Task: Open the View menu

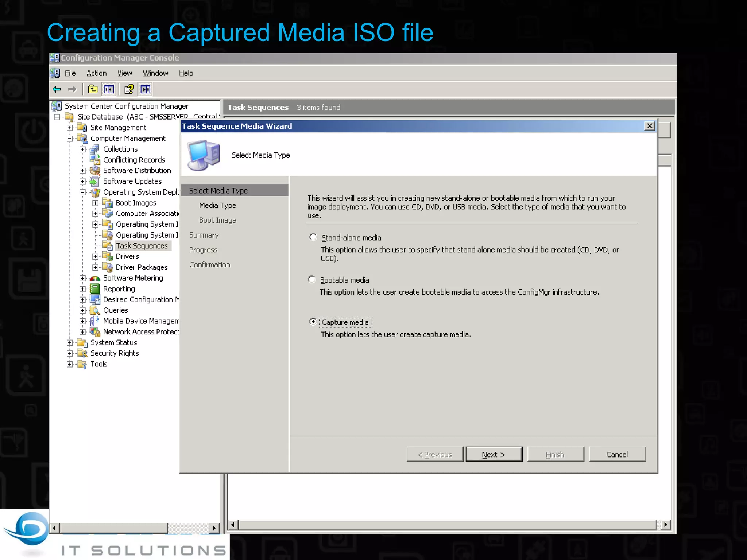Action: click(124, 73)
